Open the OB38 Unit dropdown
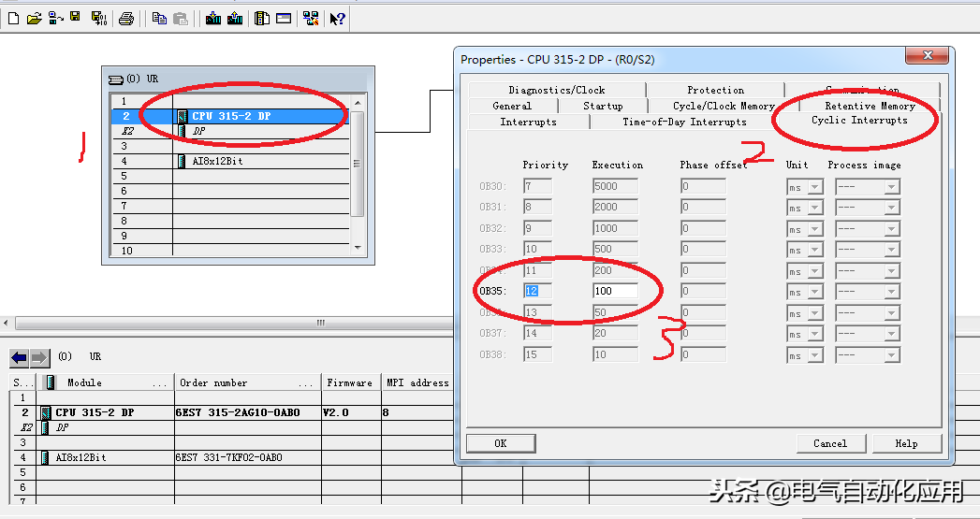 click(815, 355)
